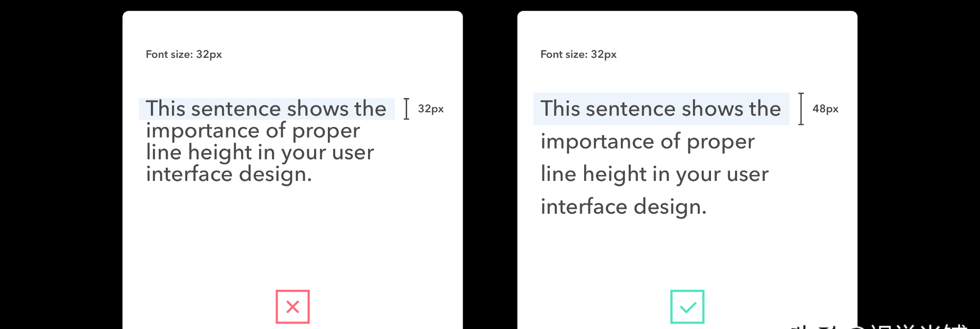Click 'interface design.' in the cramped paragraph
This screenshot has height=329, width=980.
click(229, 175)
